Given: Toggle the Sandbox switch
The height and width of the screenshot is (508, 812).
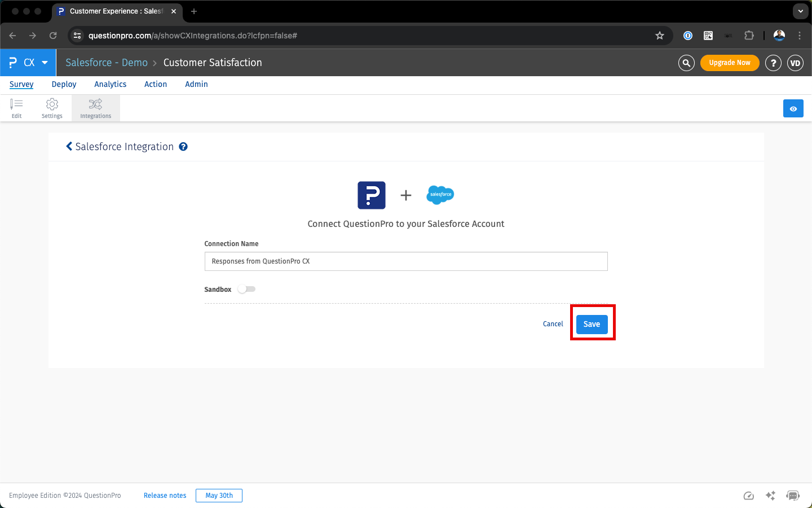Looking at the screenshot, I should pyautogui.click(x=246, y=289).
